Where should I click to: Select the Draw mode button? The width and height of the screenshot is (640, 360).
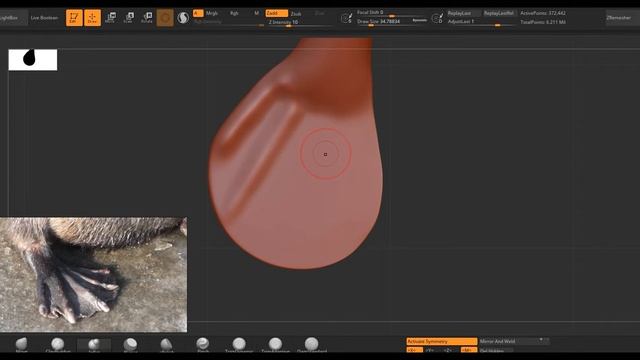click(92, 18)
